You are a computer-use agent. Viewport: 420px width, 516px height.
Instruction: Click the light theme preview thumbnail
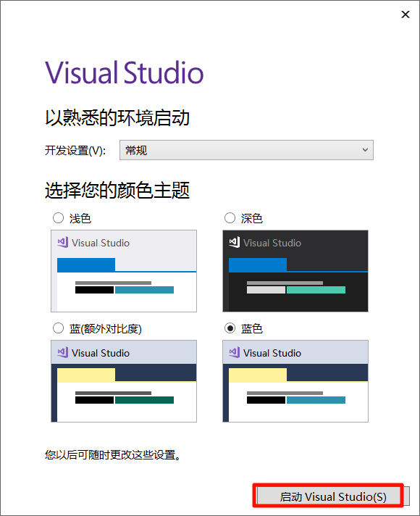124,271
